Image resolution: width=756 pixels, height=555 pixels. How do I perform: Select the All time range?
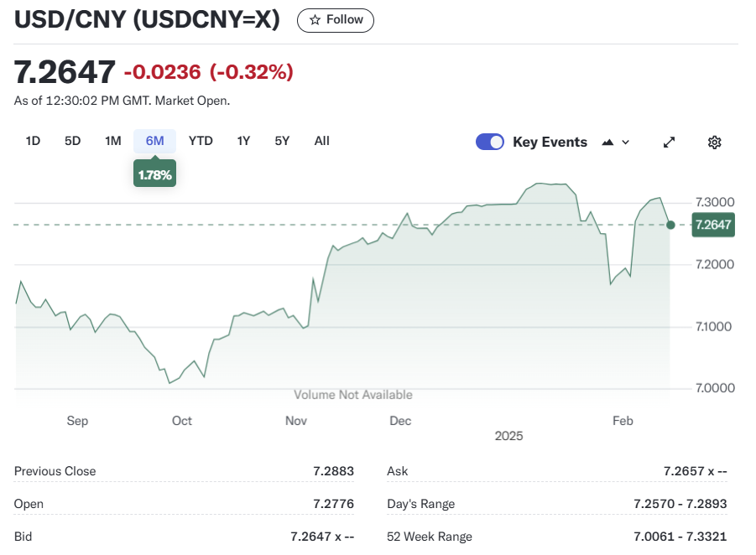pyautogui.click(x=321, y=141)
